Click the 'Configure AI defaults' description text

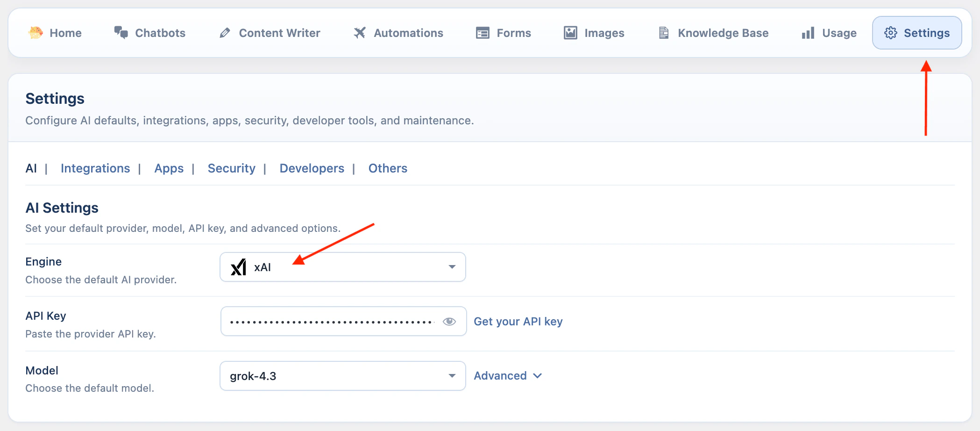tap(249, 121)
